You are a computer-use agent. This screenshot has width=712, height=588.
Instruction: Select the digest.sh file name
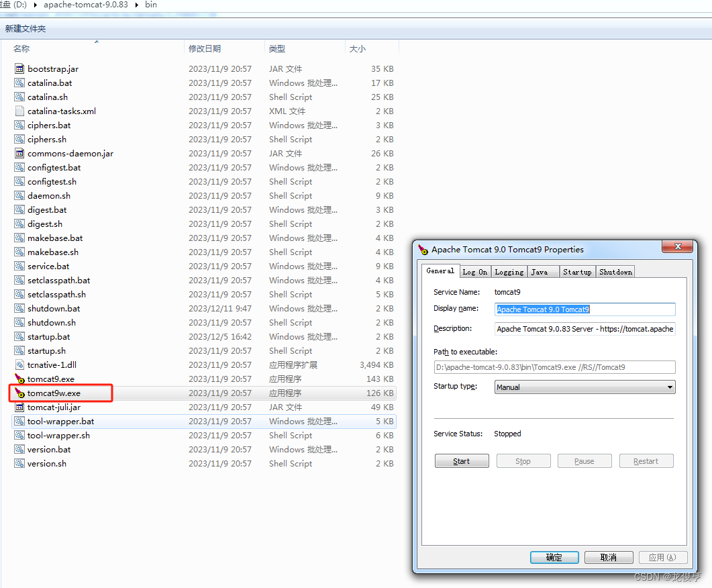[45, 224]
